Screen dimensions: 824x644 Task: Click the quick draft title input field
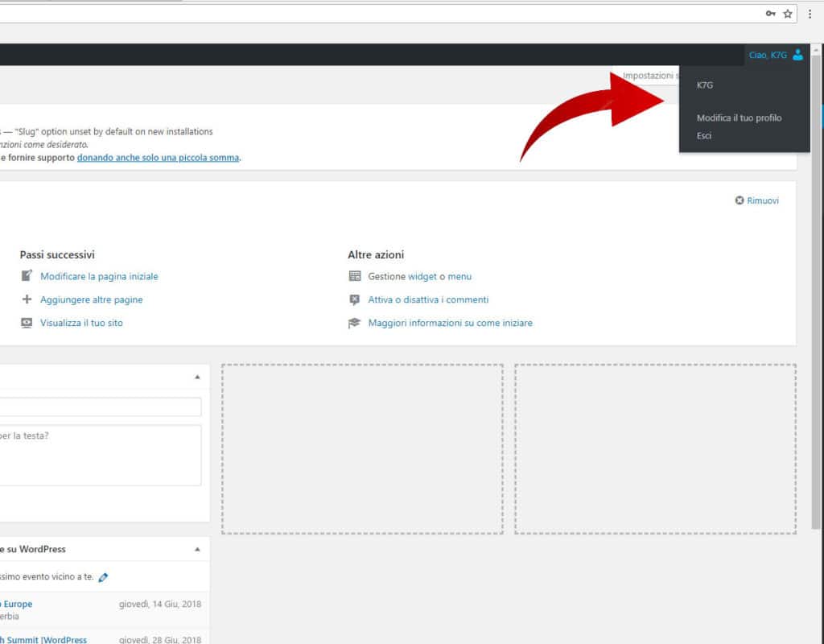(101, 407)
